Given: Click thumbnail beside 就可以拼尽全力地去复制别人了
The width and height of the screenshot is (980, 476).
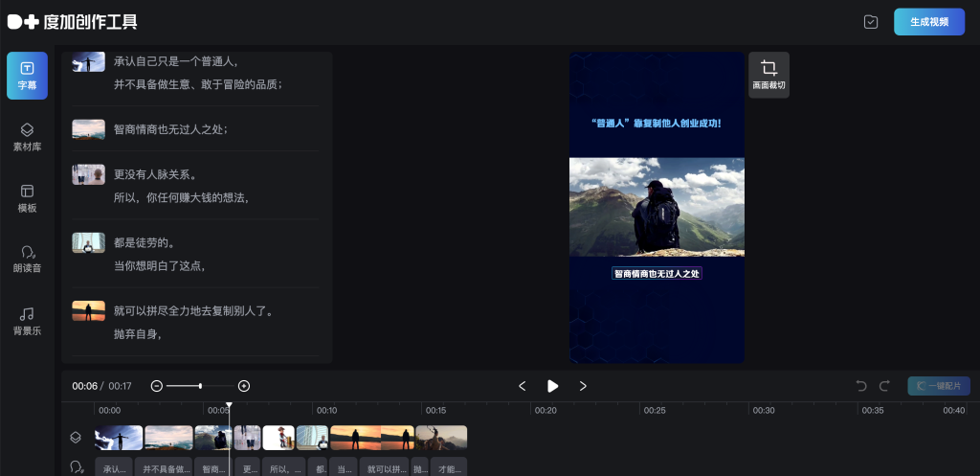Looking at the screenshot, I should click(x=88, y=311).
